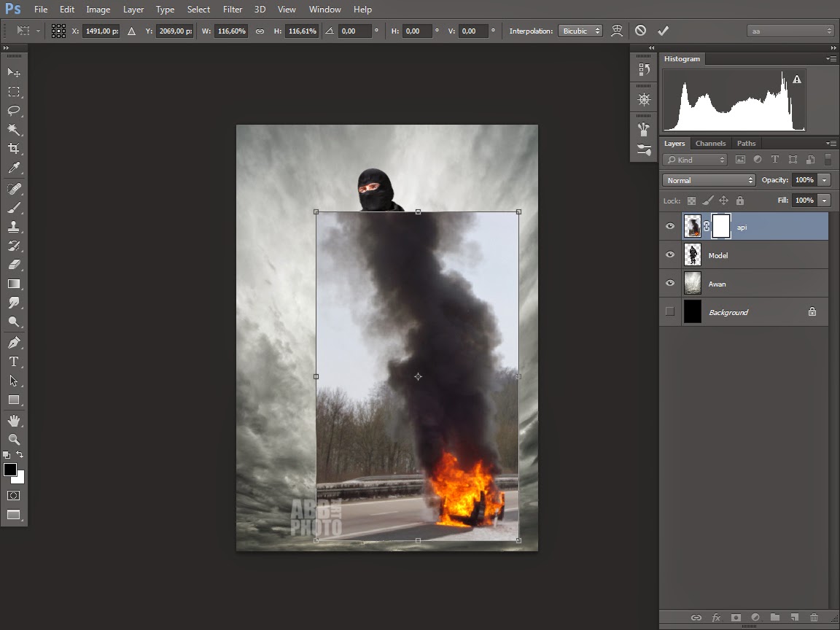Open the Filter menu

coord(233,9)
